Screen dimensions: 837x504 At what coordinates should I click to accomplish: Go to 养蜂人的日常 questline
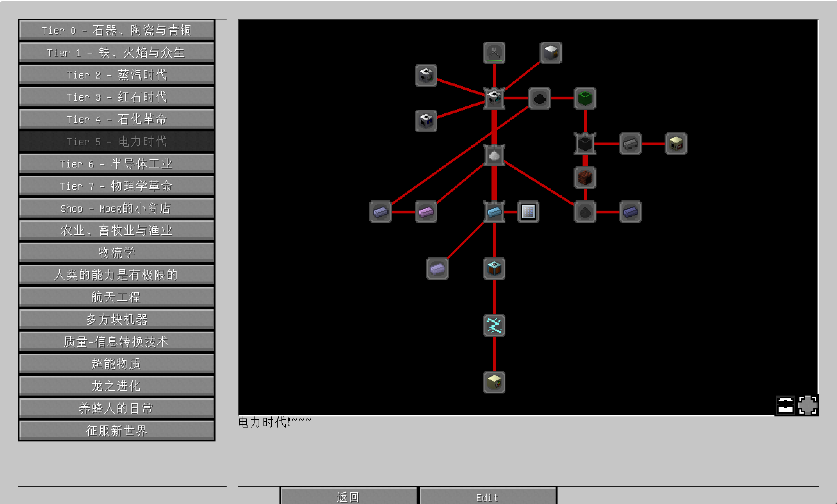coord(116,408)
